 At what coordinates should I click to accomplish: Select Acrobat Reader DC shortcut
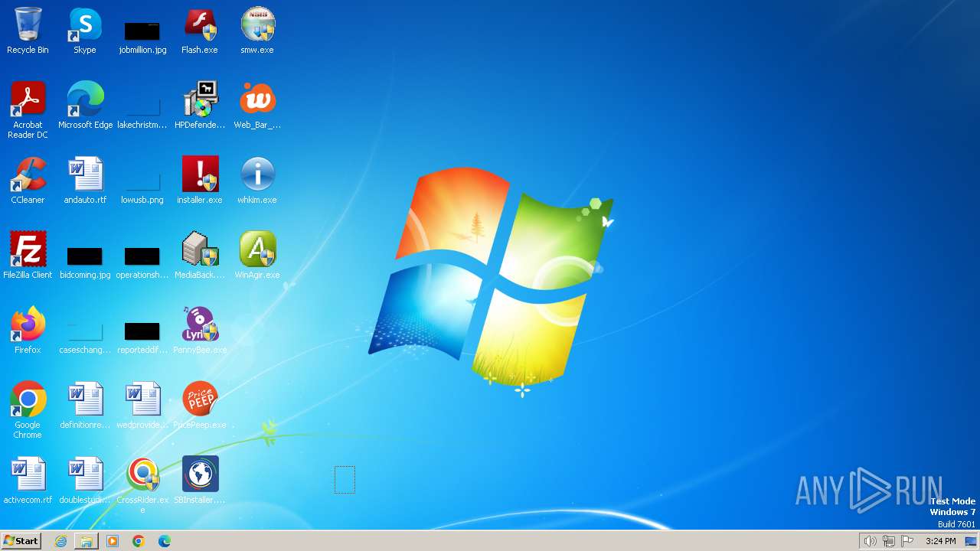pos(28,110)
